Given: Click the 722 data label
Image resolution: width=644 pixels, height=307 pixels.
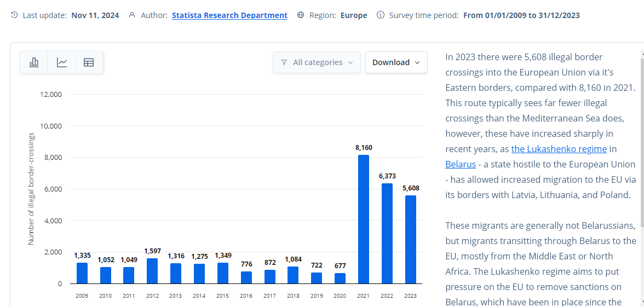Looking at the screenshot, I should tap(317, 265).
